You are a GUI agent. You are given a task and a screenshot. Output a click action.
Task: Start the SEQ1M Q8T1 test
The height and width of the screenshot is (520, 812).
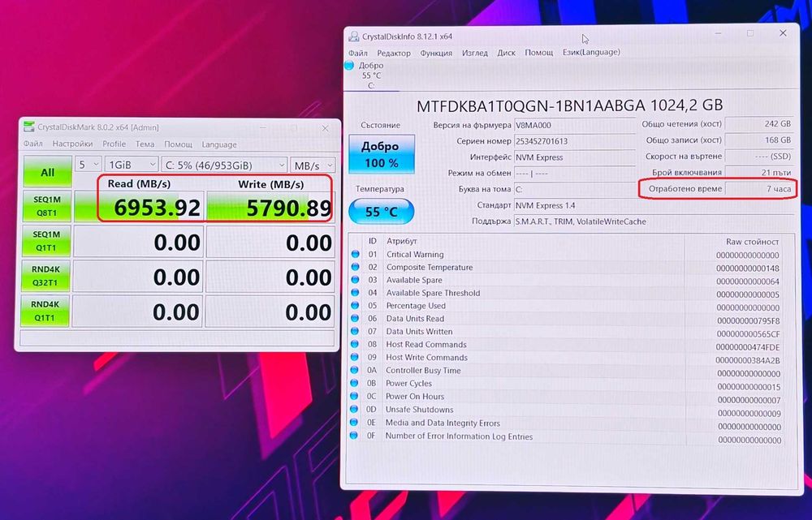click(x=46, y=206)
